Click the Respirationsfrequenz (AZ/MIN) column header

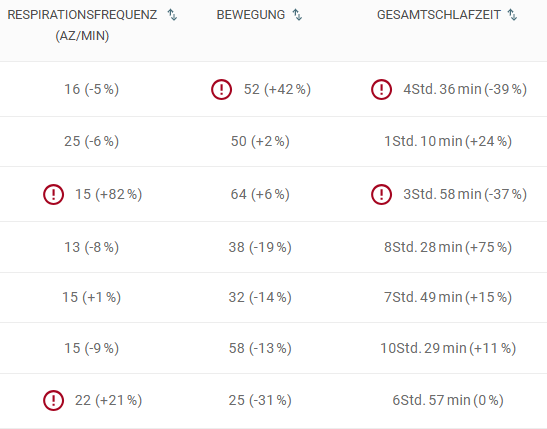82,25
